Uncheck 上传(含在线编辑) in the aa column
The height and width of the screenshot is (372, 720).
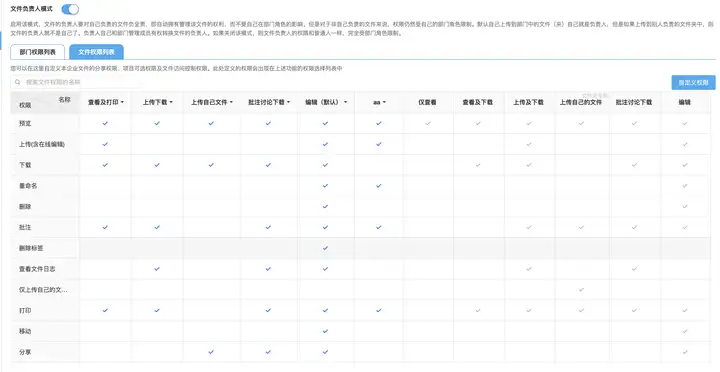[379, 144]
